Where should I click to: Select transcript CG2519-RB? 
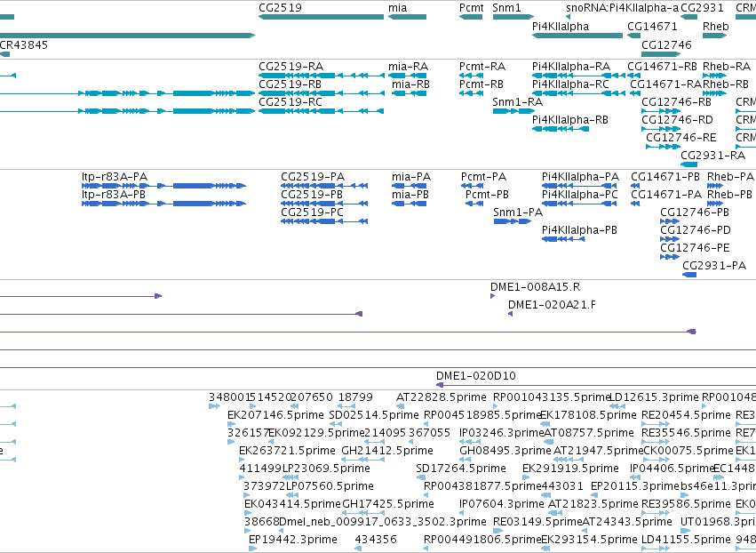[290, 84]
